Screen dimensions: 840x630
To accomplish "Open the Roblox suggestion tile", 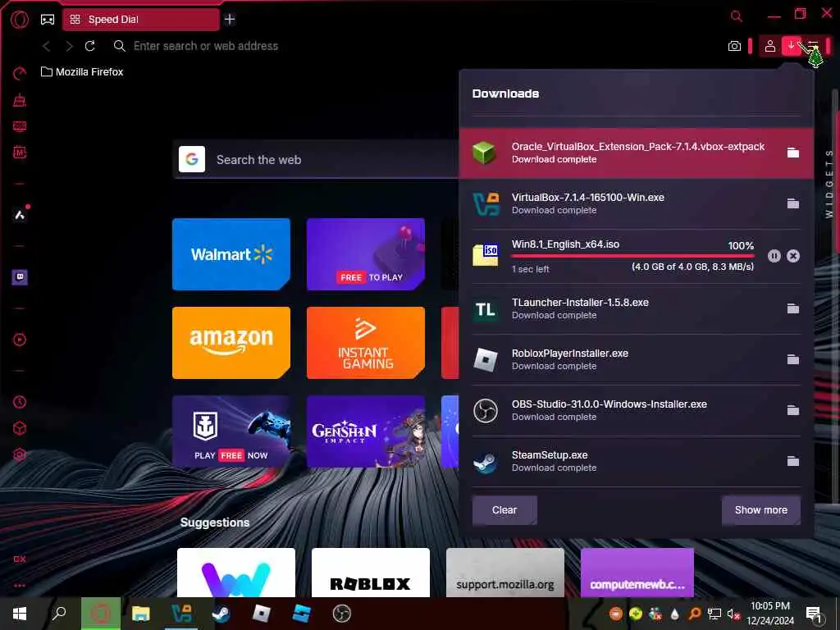I will click(371, 572).
